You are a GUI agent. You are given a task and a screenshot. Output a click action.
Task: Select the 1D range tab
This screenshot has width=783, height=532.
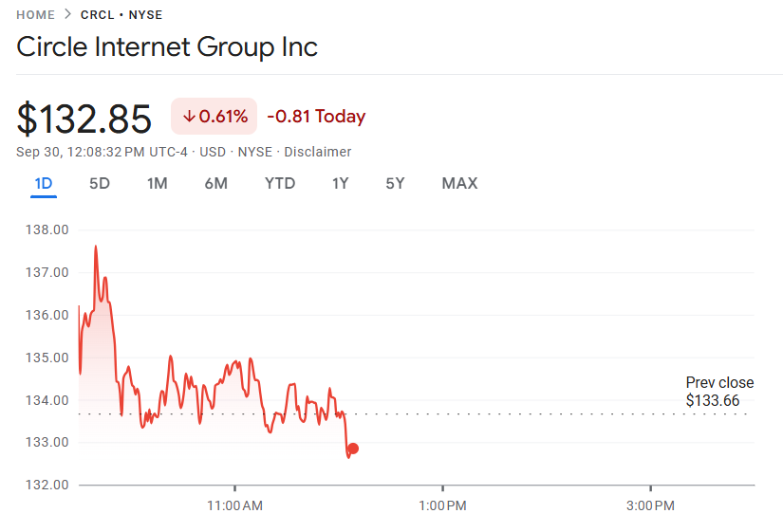[44, 183]
